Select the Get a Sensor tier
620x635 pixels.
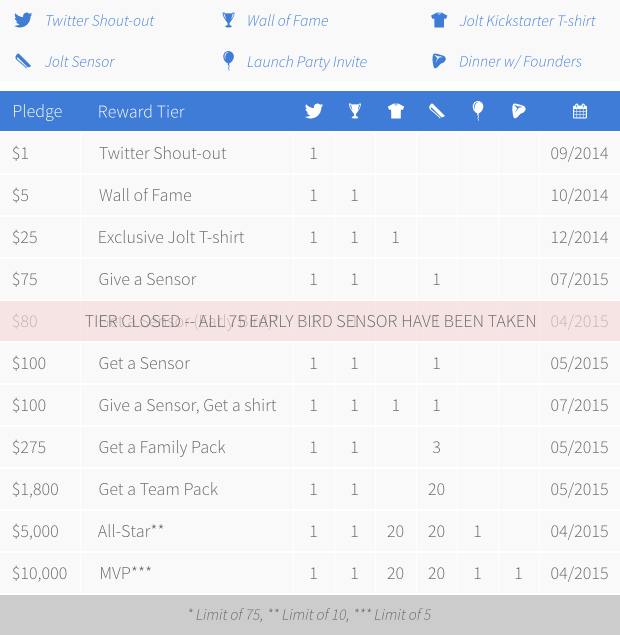[144, 363]
